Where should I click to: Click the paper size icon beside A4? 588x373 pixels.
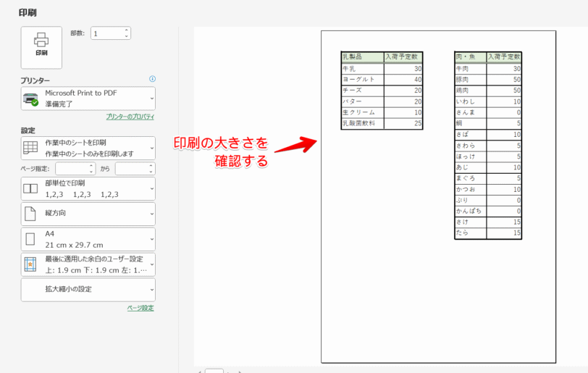point(30,239)
